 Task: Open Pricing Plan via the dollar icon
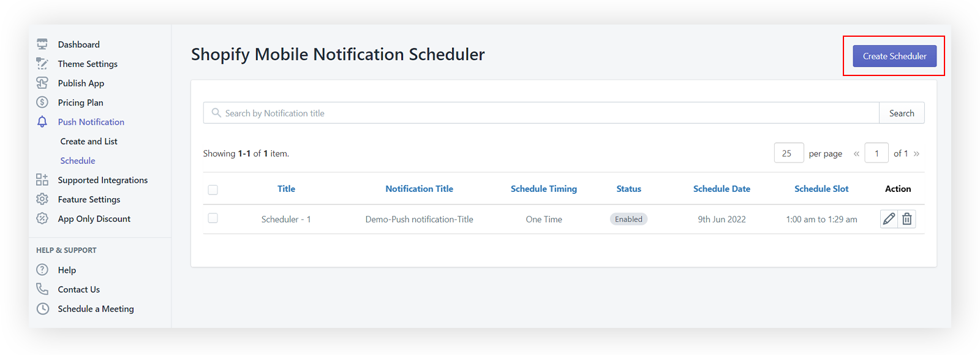pos(42,102)
